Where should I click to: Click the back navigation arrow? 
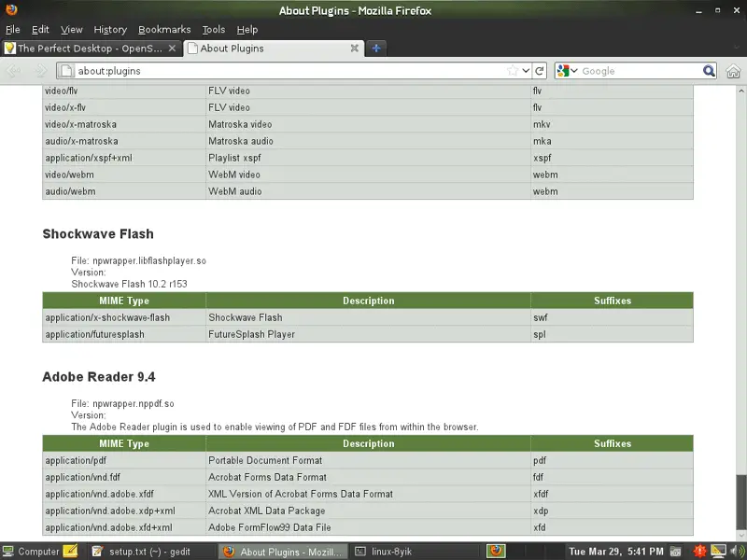coord(14,71)
